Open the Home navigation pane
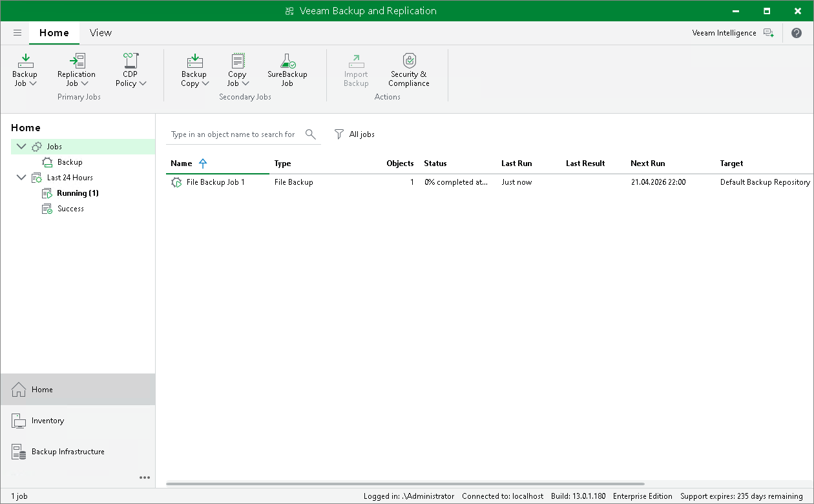The height and width of the screenshot is (504, 814). tap(78, 390)
